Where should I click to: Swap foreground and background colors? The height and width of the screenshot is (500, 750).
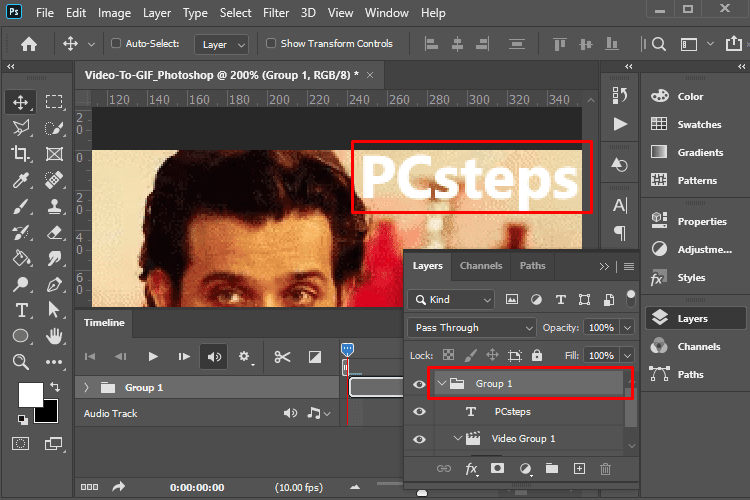click(x=55, y=386)
